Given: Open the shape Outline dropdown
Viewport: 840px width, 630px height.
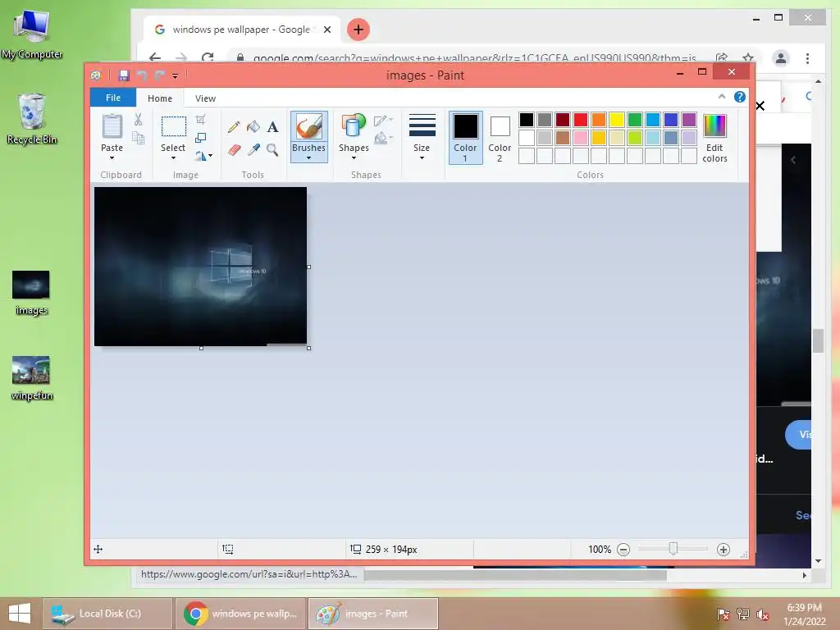Looking at the screenshot, I should coord(383,121).
